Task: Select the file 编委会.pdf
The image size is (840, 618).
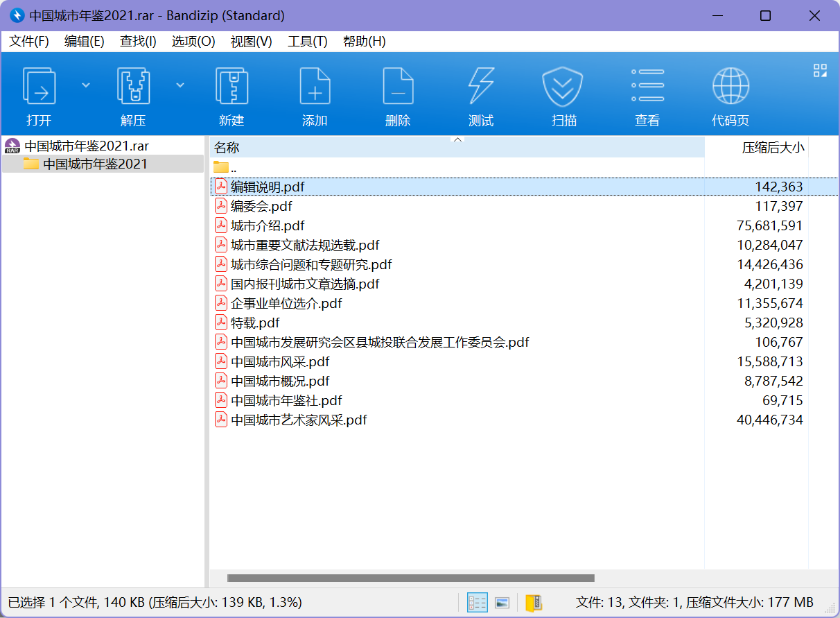Action: click(261, 206)
